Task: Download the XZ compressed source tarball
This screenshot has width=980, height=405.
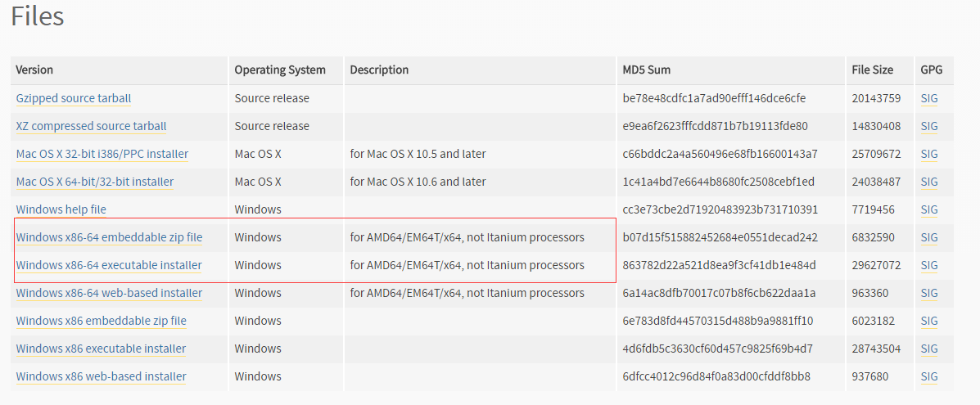Action: (91, 126)
